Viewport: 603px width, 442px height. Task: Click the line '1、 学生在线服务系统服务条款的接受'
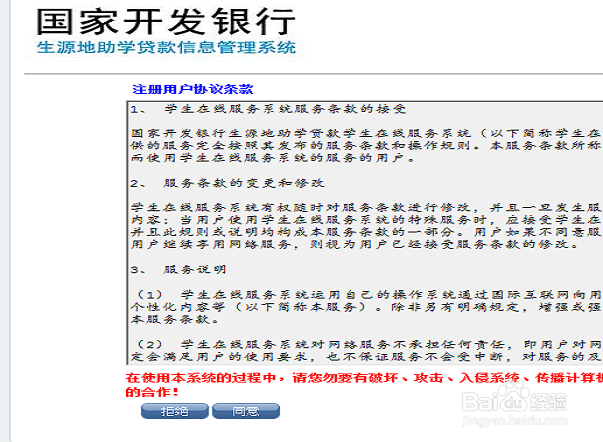coord(268,109)
